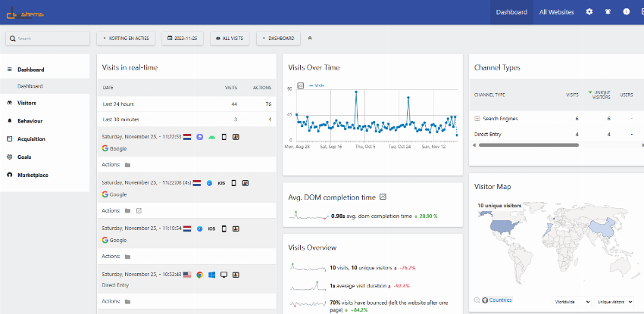644x314 pixels.
Task: Click the company logo in the header
Action: (x=25, y=14)
